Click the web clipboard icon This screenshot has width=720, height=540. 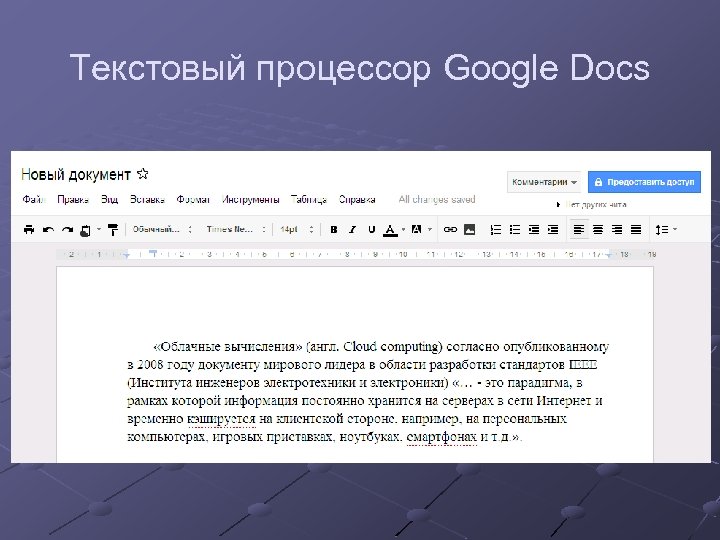click(x=85, y=230)
